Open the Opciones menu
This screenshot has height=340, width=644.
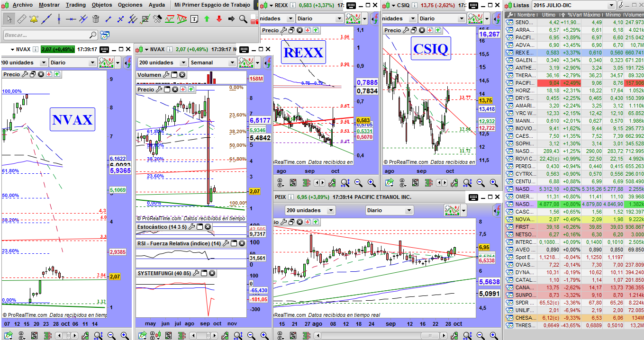click(129, 5)
